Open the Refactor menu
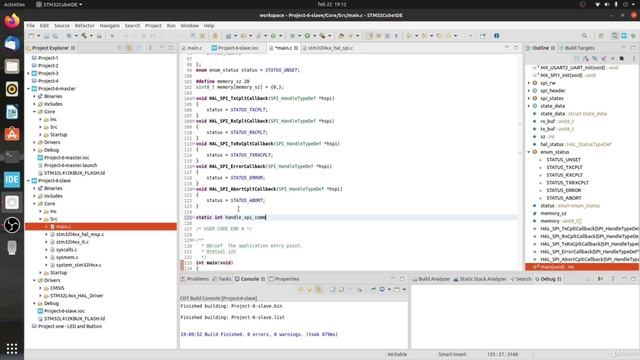This screenshot has height=360, width=640. point(84,25)
